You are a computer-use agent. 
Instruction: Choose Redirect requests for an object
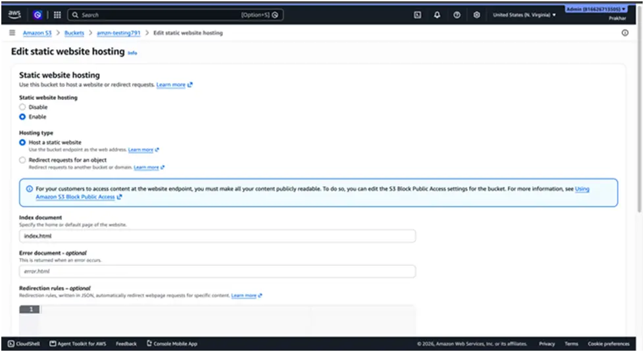[x=22, y=160]
